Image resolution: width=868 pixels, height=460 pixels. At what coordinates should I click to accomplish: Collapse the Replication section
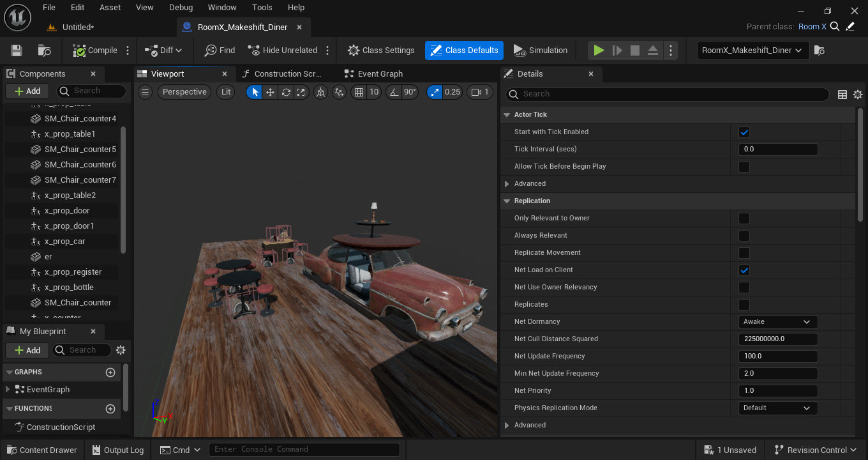pos(507,201)
